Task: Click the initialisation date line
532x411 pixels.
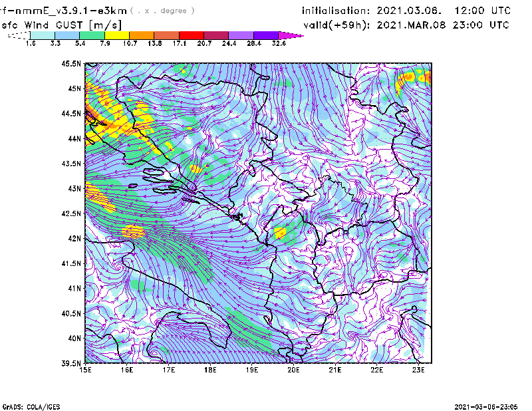Action: pos(406,11)
